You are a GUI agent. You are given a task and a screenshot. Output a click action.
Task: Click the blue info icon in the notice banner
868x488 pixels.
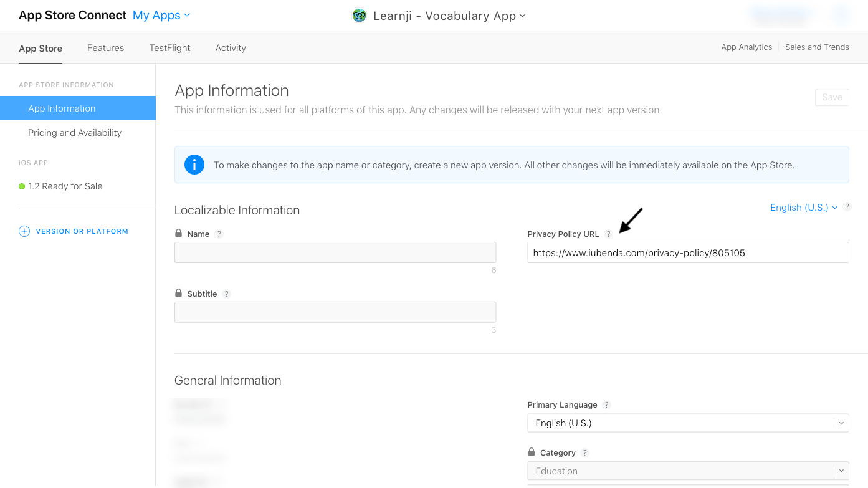(x=194, y=165)
